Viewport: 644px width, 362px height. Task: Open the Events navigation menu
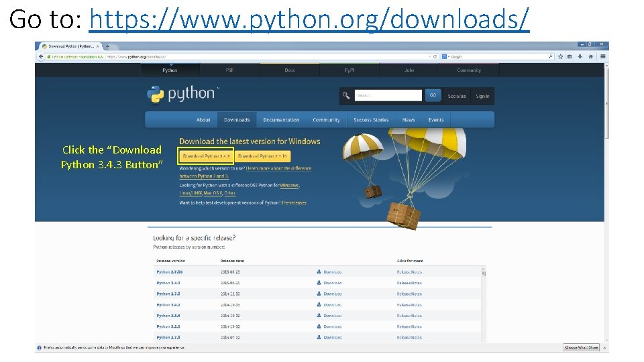[x=436, y=120]
